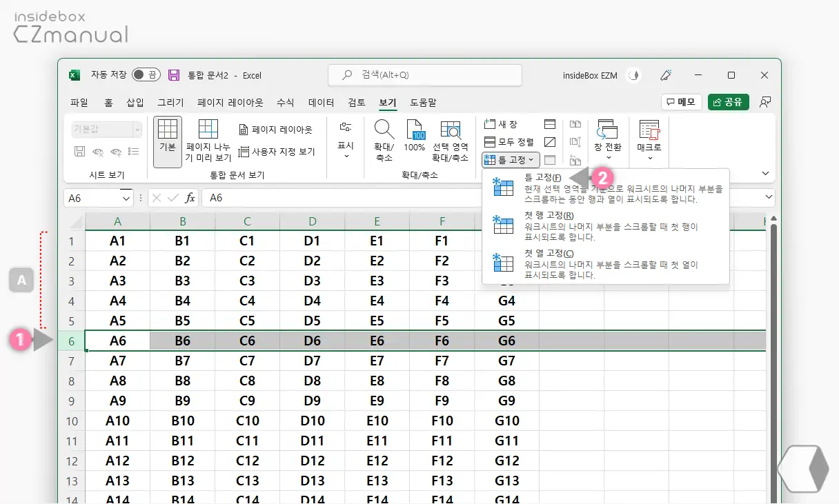Screen dimensions: 839x504
Task: Open the Name Box dropdown arrow
Action: (126, 198)
